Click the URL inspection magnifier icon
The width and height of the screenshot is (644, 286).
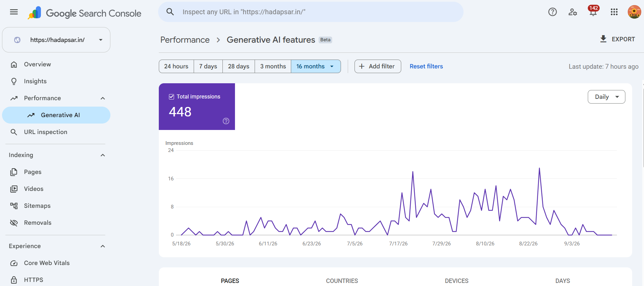pyautogui.click(x=14, y=132)
